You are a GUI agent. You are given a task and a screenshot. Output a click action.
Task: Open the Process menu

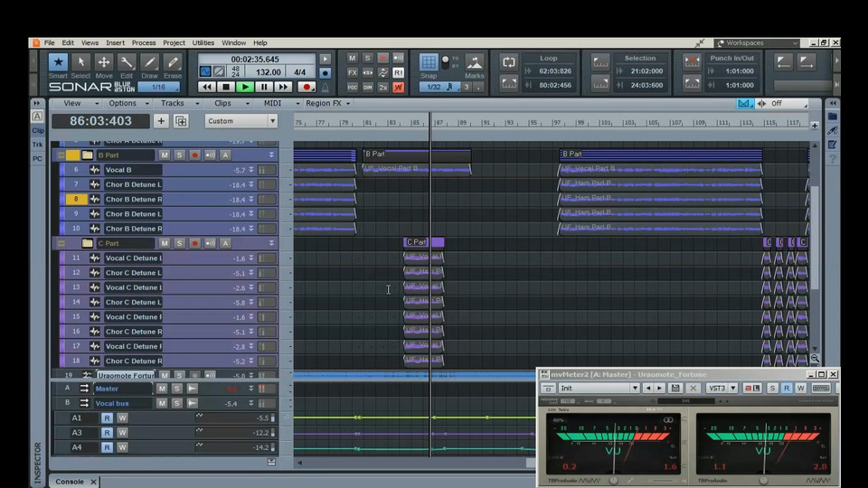tap(143, 42)
